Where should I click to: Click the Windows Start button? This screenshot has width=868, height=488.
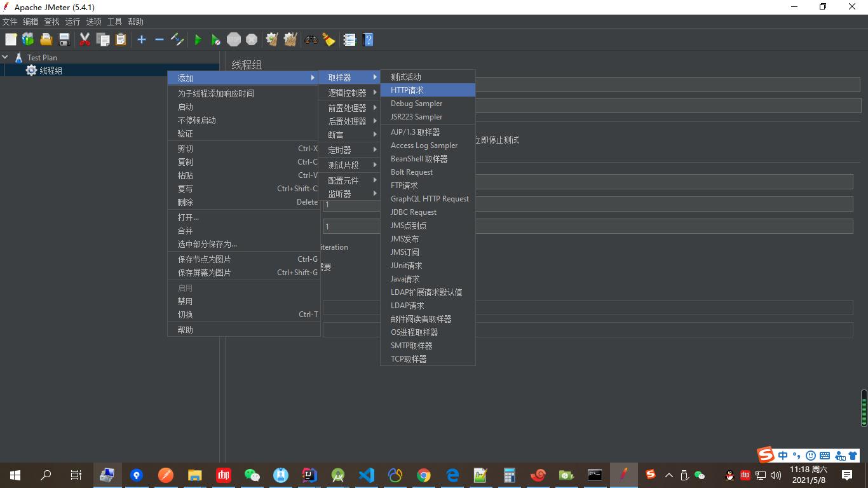point(15,475)
